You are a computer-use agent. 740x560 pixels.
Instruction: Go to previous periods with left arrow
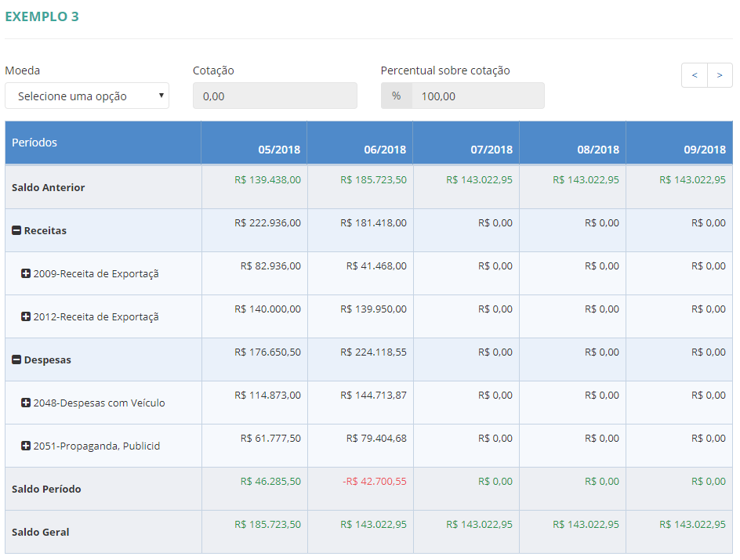pos(695,75)
